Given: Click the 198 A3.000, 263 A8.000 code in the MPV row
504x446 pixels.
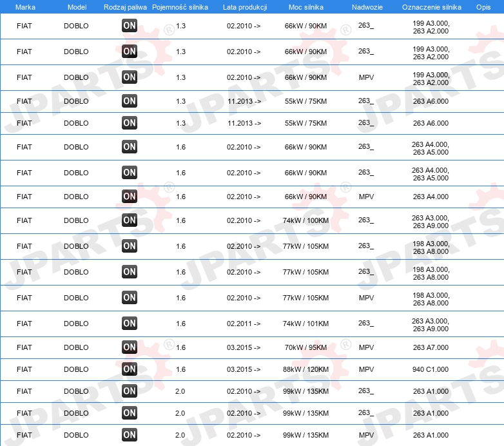Looking at the screenshot, I should tap(431, 299).
